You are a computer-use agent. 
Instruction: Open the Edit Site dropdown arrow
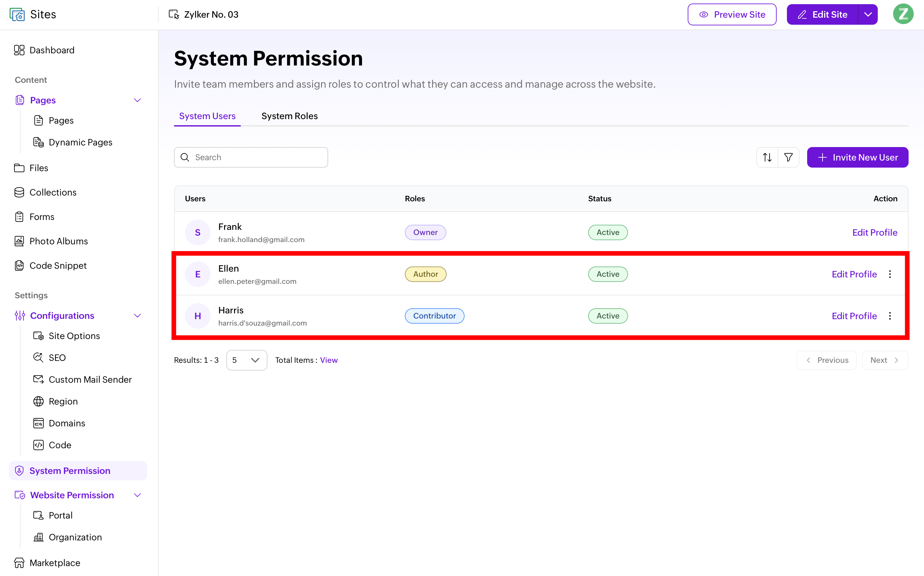(867, 14)
